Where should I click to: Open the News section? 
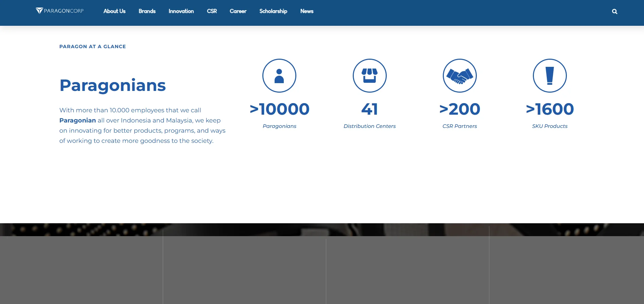click(307, 11)
